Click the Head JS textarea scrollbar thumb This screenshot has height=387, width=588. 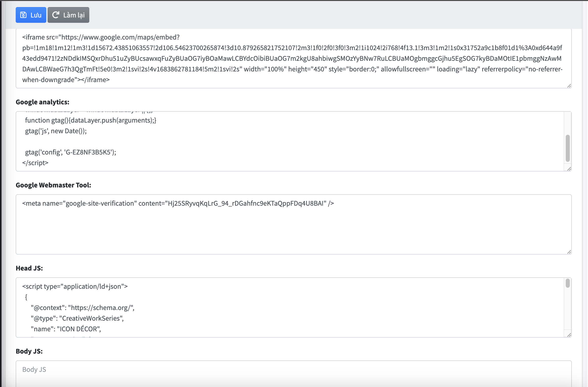(568, 283)
